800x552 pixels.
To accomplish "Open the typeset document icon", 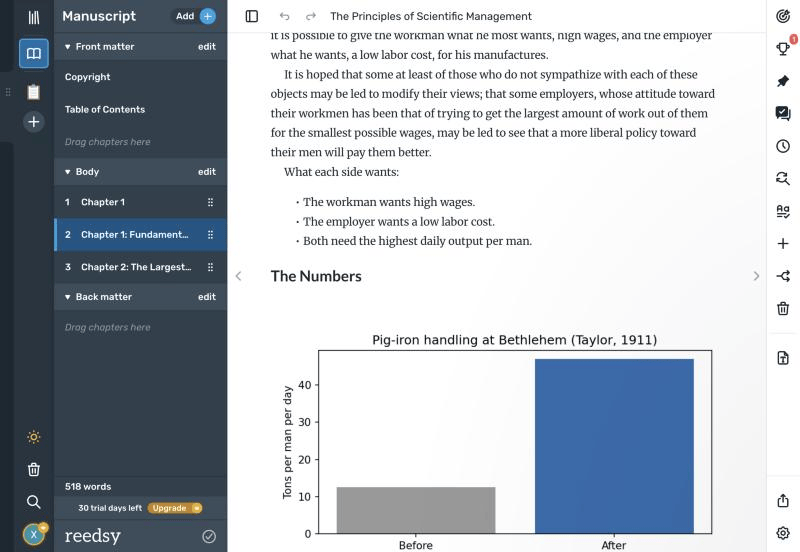I will click(783, 358).
